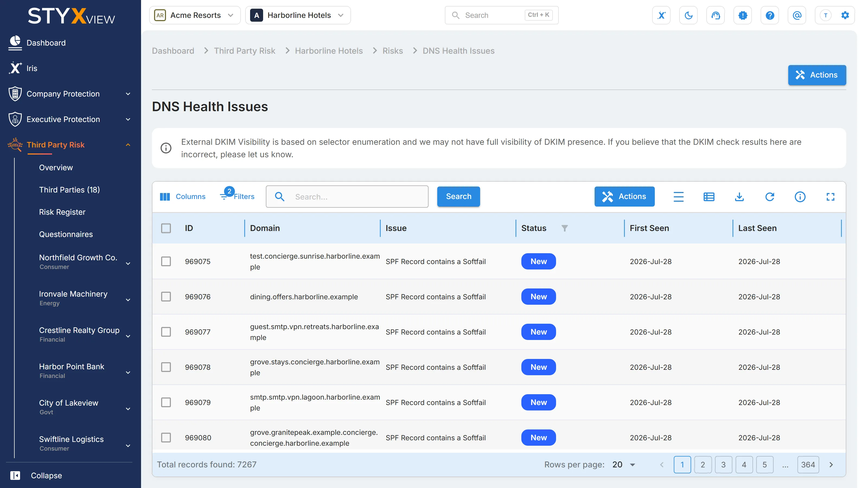Switch to table list view icon

(x=709, y=197)
